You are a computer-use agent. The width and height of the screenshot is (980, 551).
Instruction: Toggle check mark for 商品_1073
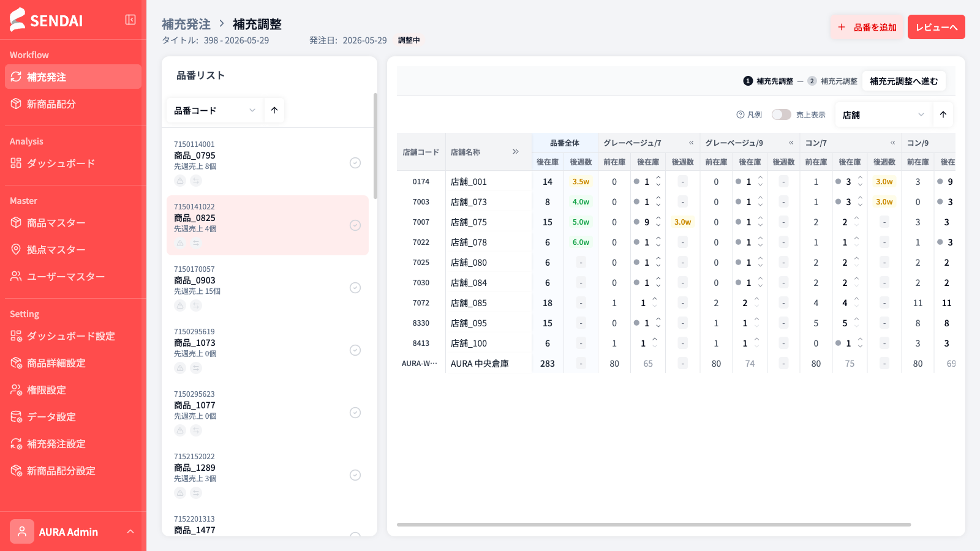[x=355, y=350]
